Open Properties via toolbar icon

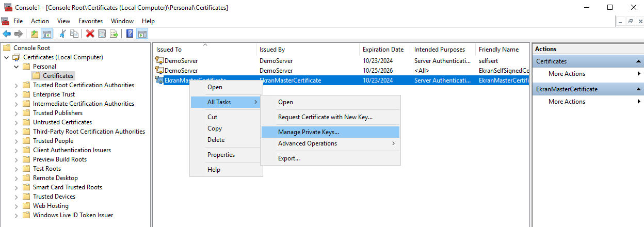(x=102, y=34)
